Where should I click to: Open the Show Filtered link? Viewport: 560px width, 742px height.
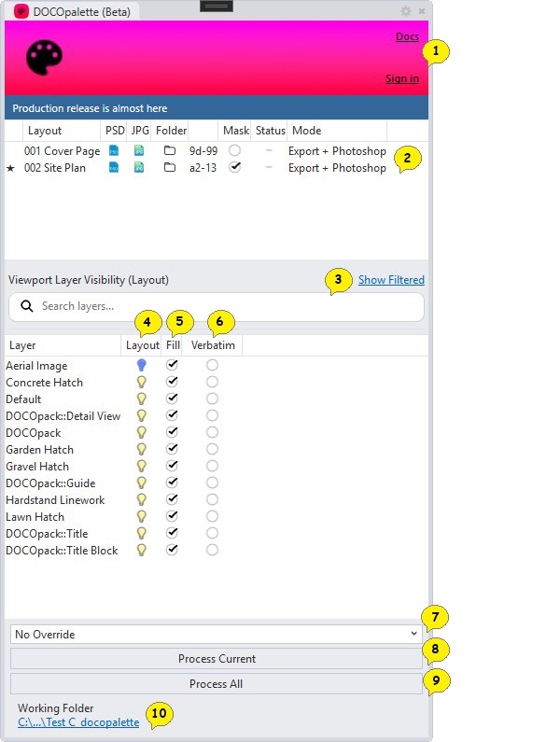[x=391, y=280]
